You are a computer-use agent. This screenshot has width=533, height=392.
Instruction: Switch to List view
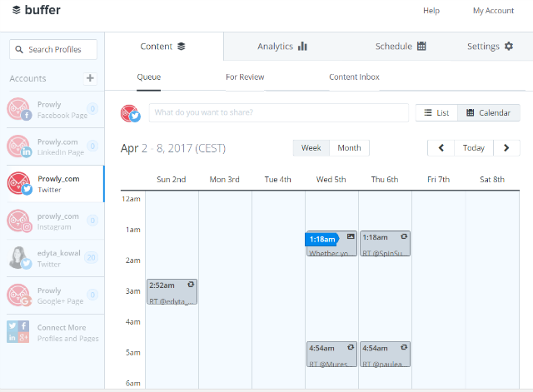coord(436,113)
